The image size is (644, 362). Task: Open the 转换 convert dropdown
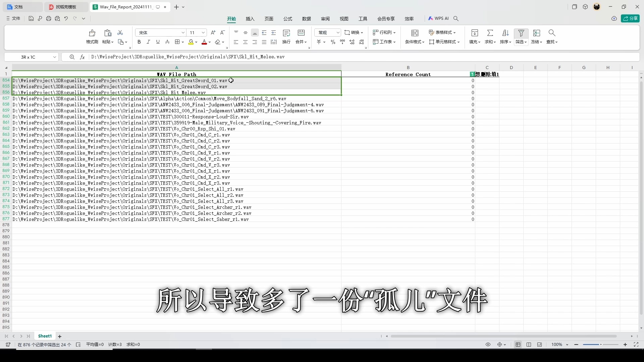pos(354,33)
